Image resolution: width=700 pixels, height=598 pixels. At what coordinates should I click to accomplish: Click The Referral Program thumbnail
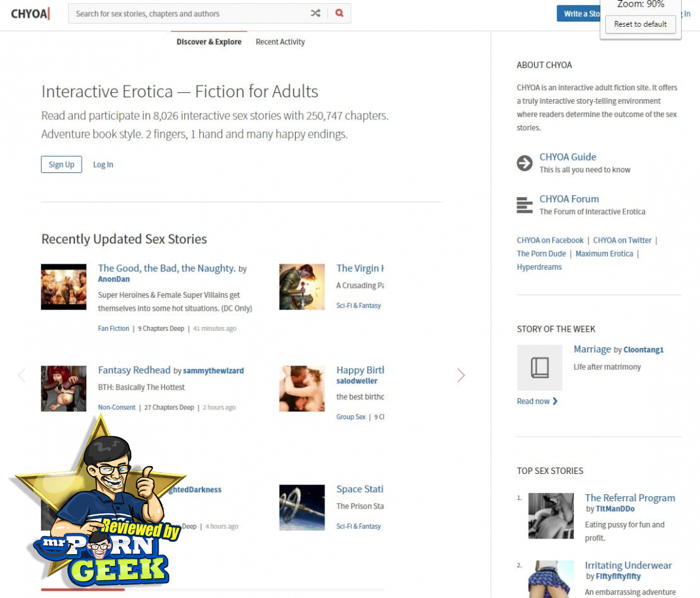[x=551, y=516]
